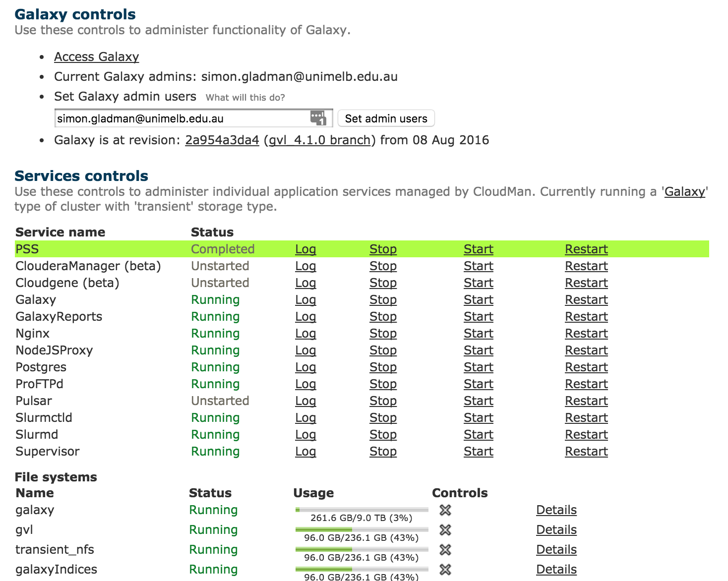Stop the GalaxyReports service

383,317
